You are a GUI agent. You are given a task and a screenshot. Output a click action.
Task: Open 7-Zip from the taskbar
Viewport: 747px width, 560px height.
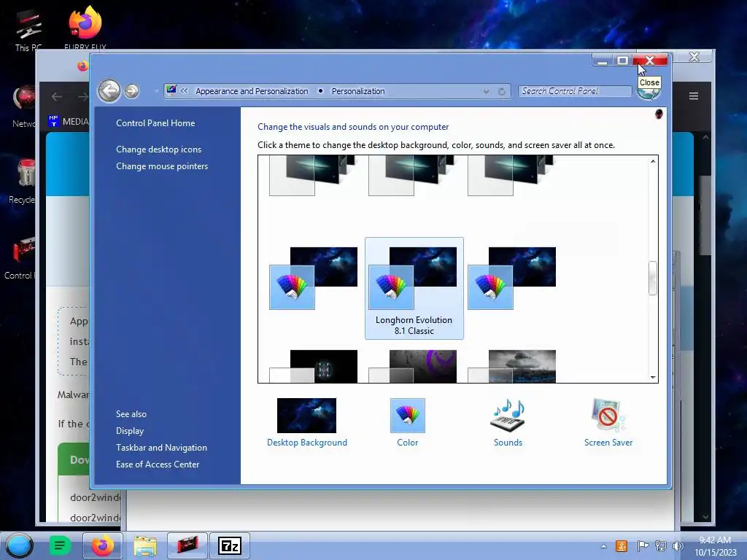pyautogui.click(x=230, y=545)
